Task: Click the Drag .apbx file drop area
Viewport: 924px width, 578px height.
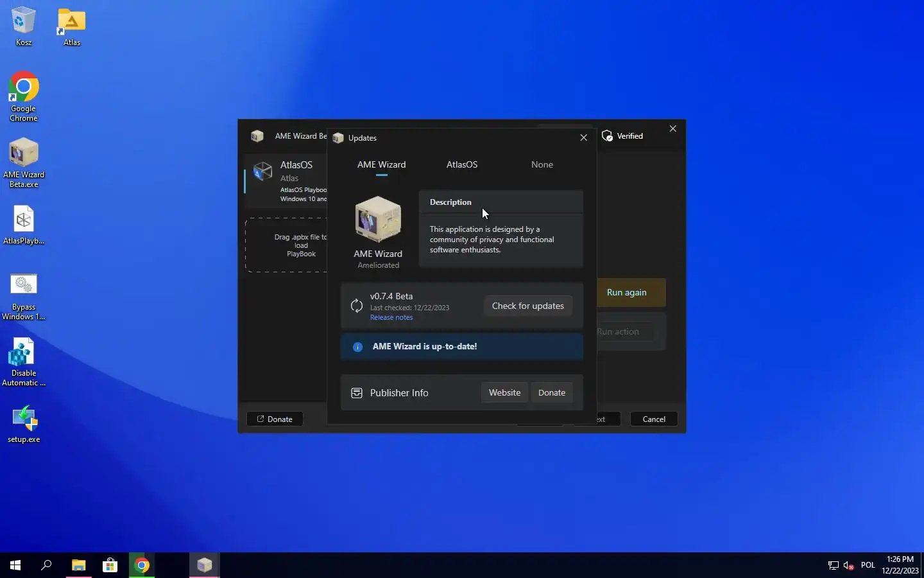Action: pos(286,245)
